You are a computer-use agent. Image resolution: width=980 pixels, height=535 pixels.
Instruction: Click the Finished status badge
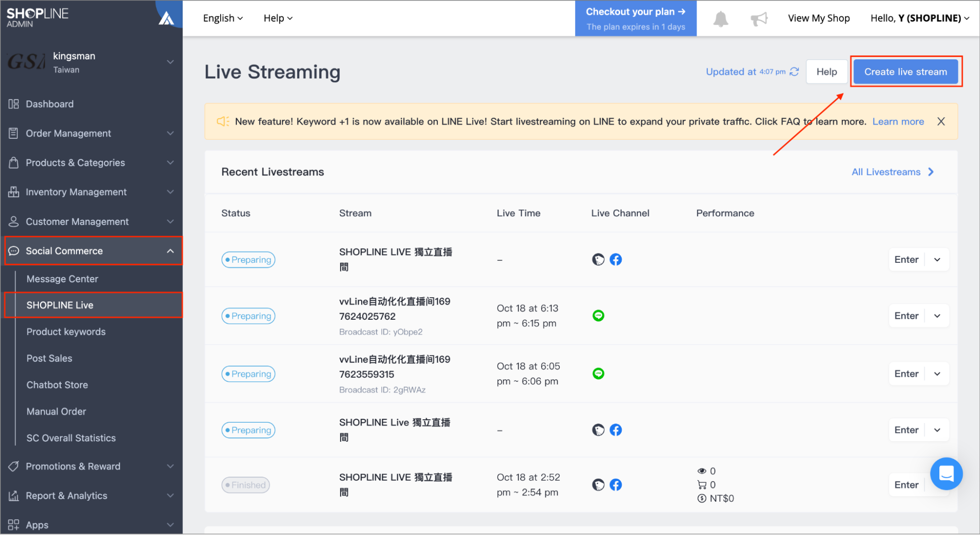[x=246, y=485]
